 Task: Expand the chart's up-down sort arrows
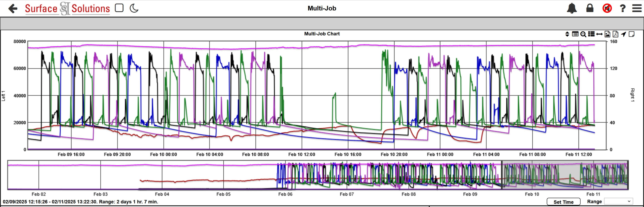[567, 34]
